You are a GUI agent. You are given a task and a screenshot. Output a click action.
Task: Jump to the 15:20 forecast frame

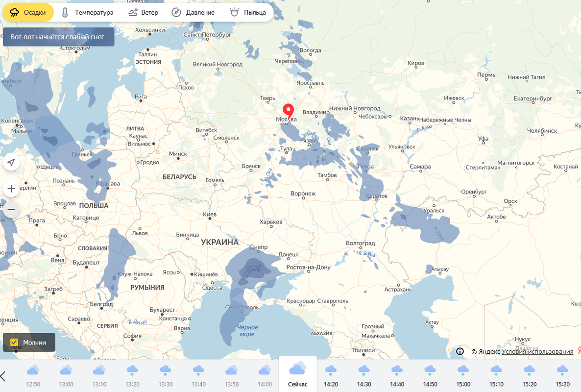point(529,376)
